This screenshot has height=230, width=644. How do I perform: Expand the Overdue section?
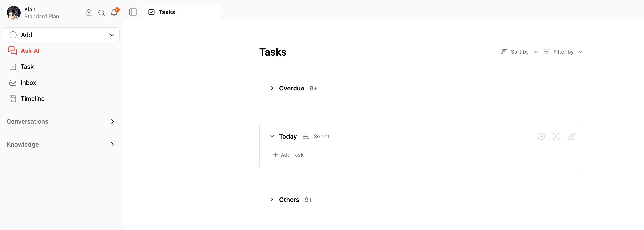(272, 88)
